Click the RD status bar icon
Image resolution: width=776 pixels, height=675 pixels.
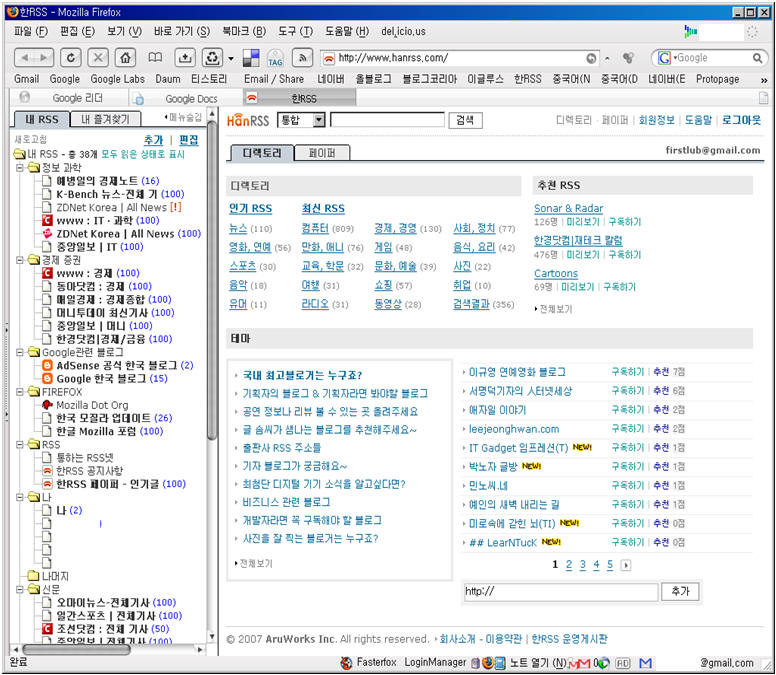[623, 663]
